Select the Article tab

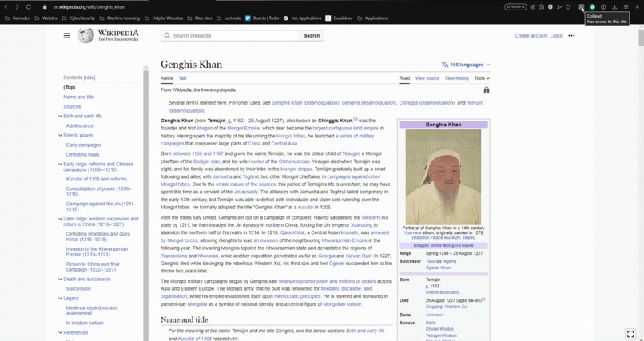[167, 78]
